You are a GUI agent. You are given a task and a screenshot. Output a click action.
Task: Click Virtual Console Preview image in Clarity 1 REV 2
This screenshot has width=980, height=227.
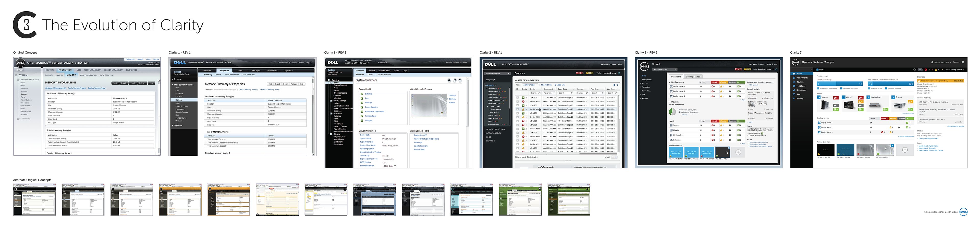pos(429,106)
